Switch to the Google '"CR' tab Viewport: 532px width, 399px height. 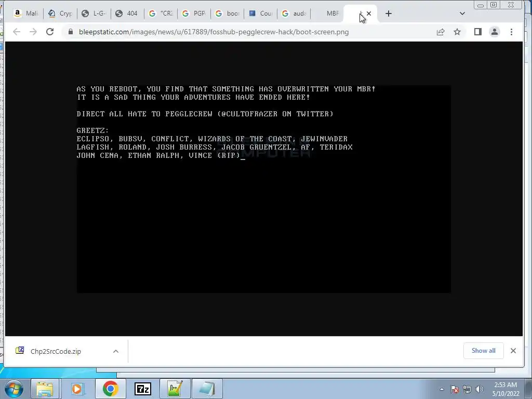[161, 14]
